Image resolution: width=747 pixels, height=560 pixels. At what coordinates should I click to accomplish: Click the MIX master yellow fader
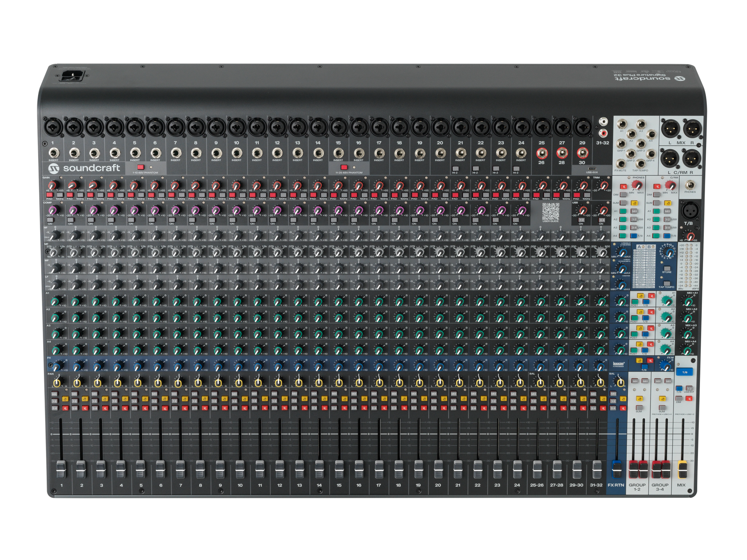pyautogui.click(x=682, y=469)
